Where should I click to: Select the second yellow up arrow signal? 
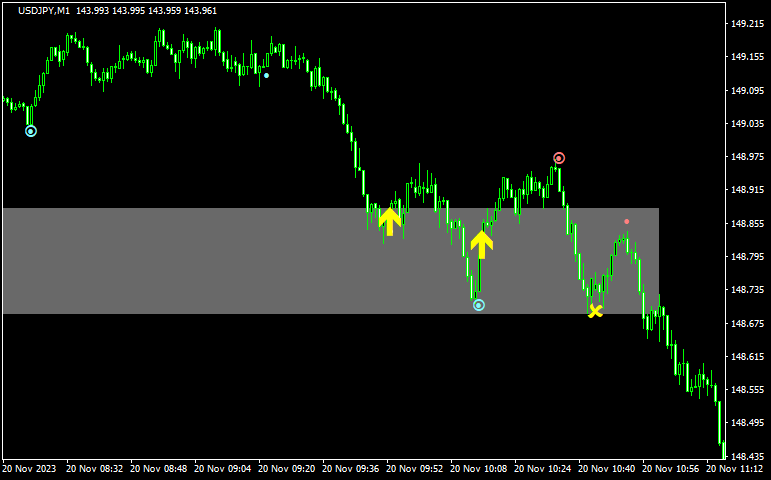click(x=482, y=244)
